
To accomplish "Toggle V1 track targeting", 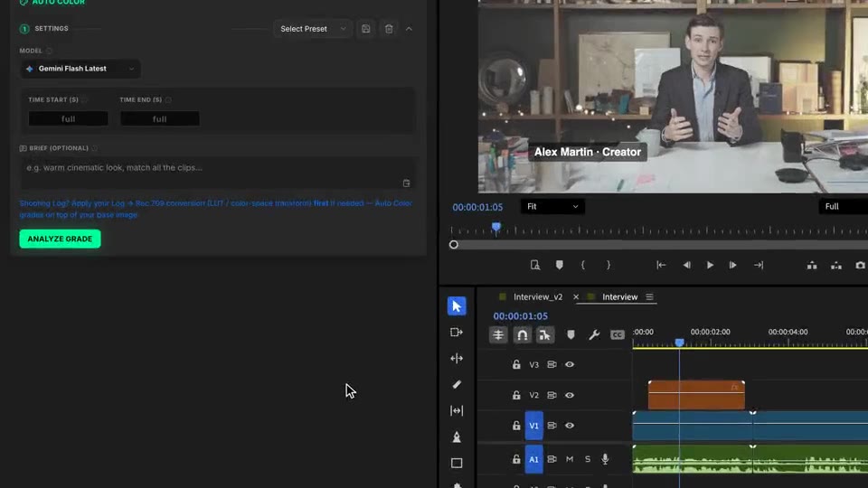I will (533, 426).
